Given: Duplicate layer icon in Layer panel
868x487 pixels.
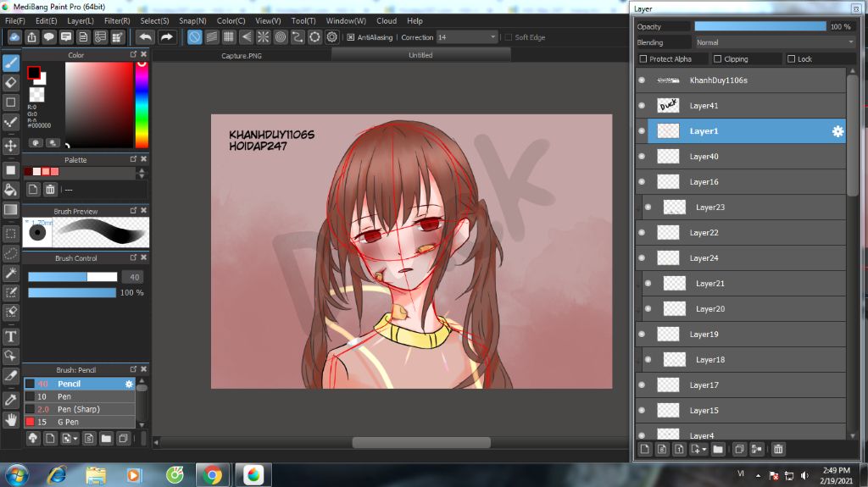Looking at the screenshot, I should 738,449.
